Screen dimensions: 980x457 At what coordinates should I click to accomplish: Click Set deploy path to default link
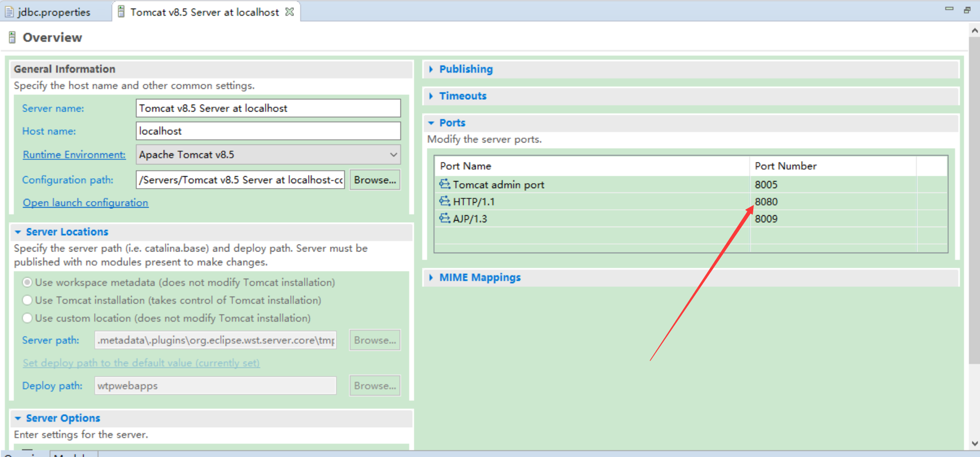click(x=141, y=363)
